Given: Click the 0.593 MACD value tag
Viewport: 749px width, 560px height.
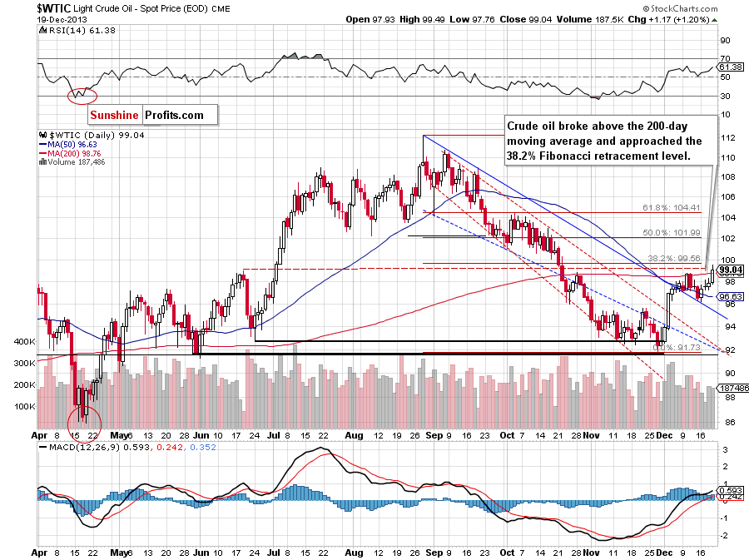Looking at the screenshot, I should (x=731, y=490).
